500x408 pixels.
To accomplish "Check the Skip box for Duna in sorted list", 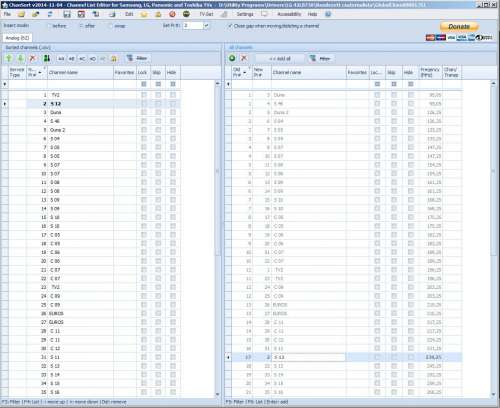I will coord(158,112).
